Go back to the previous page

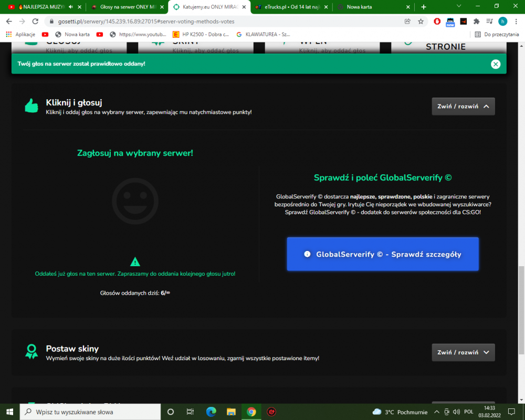pos(9,22)
